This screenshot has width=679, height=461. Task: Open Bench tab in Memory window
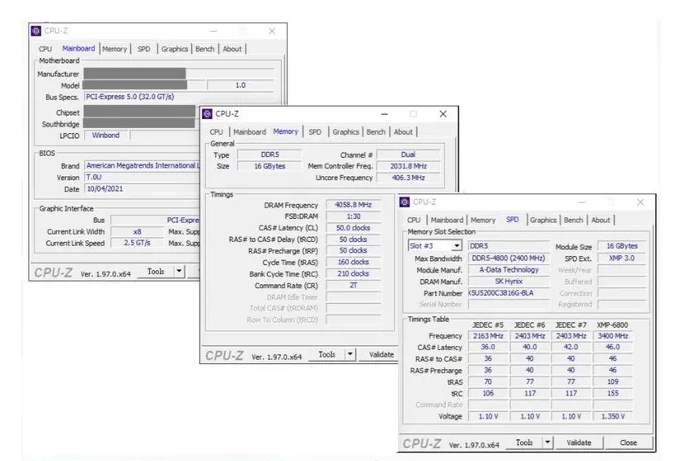coord(376,132)
